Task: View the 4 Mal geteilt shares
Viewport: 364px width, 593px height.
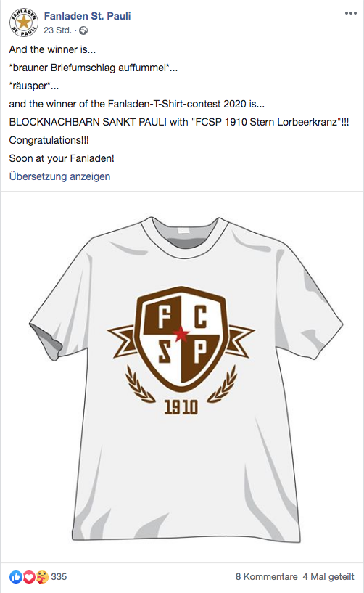Action: click(x=328, y=577)
